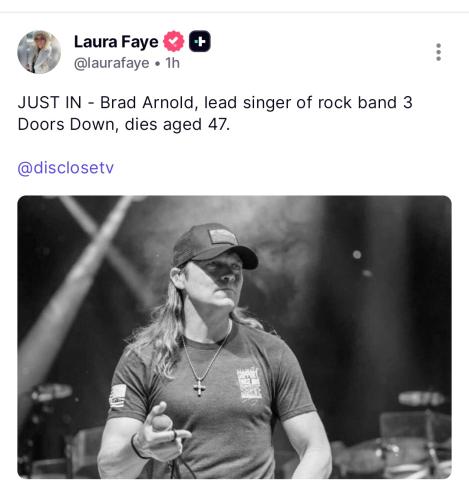Click the 1h post timestamp
Viewport: 469px width, 500px height.
(x=173, y=63)
